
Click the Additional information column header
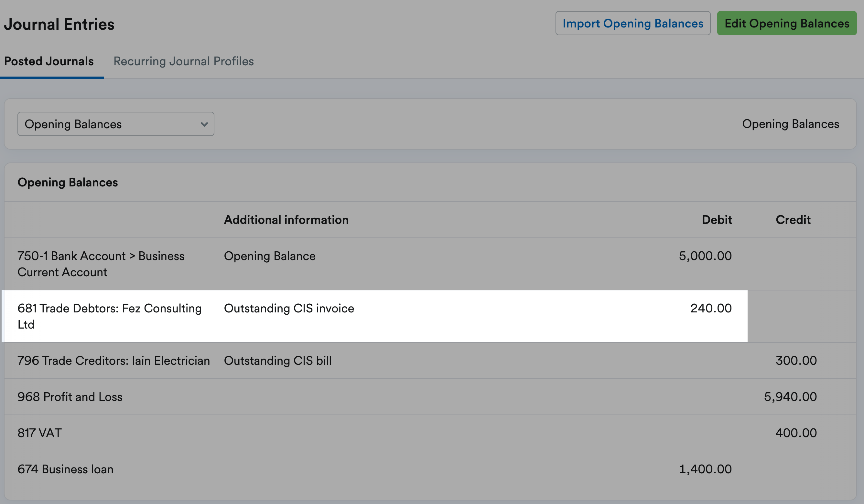tap(286, 220)
